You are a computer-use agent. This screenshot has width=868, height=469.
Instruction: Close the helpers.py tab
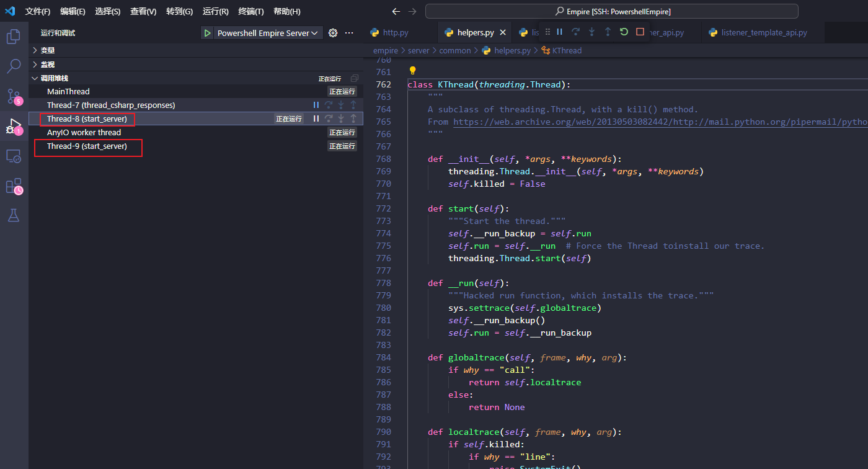click(502, 32)
